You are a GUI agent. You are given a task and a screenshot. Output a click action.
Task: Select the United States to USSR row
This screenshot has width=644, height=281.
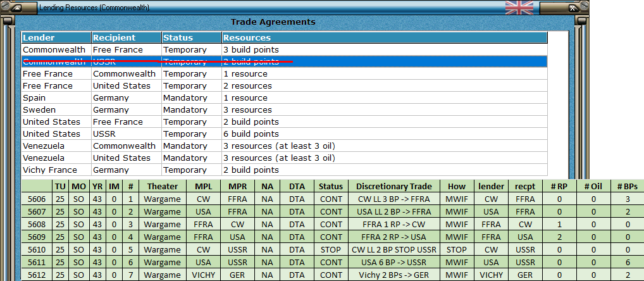click(285, 134)
